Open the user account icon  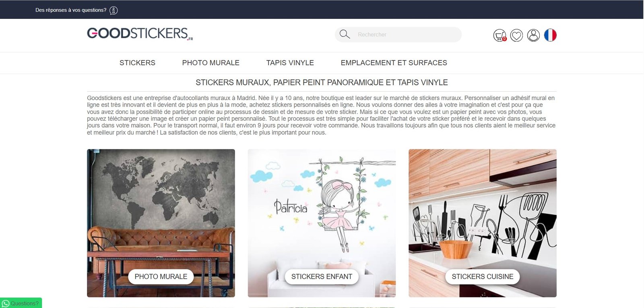533,35
